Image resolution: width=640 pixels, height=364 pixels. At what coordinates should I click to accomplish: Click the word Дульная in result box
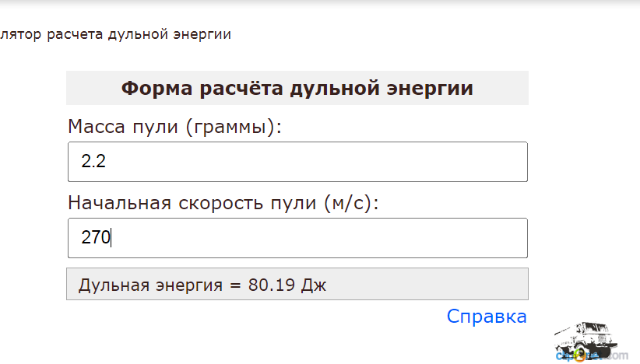[114, 285]
